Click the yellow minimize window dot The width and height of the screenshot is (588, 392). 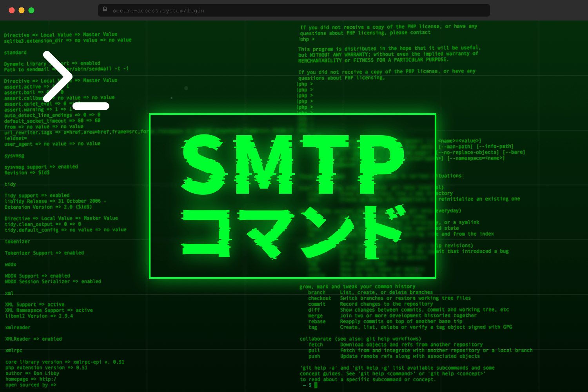click(22, 11)
